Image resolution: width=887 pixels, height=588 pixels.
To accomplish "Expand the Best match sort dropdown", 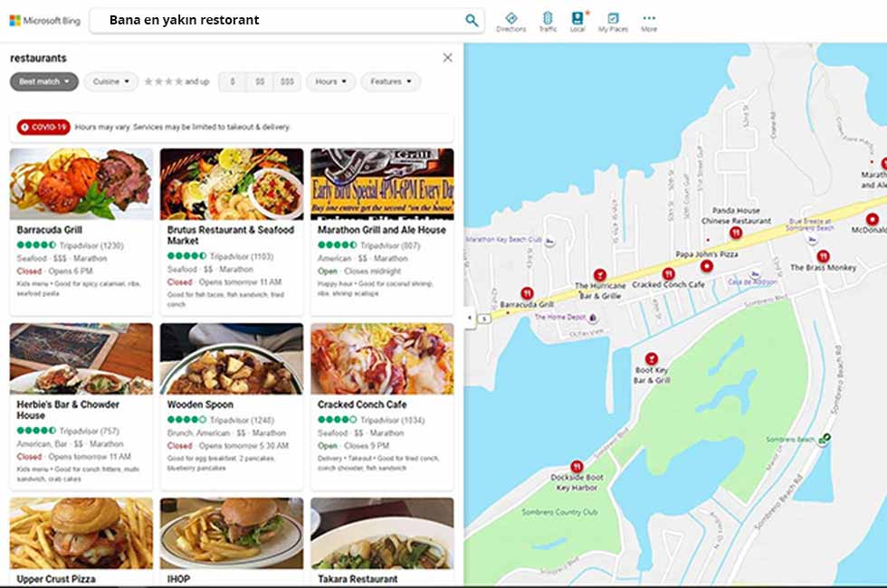I will coord(44,81).
